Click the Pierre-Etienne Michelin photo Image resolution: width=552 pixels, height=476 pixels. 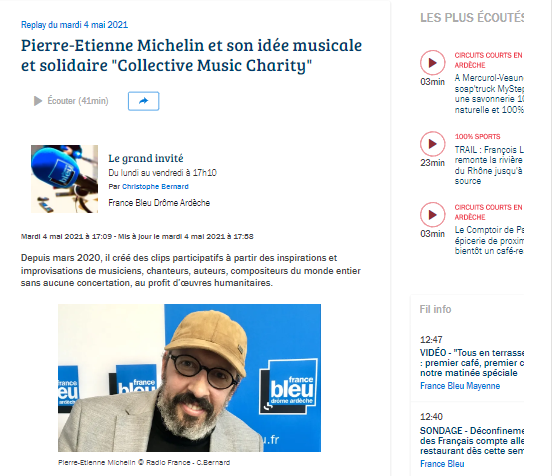pos(189,378)
